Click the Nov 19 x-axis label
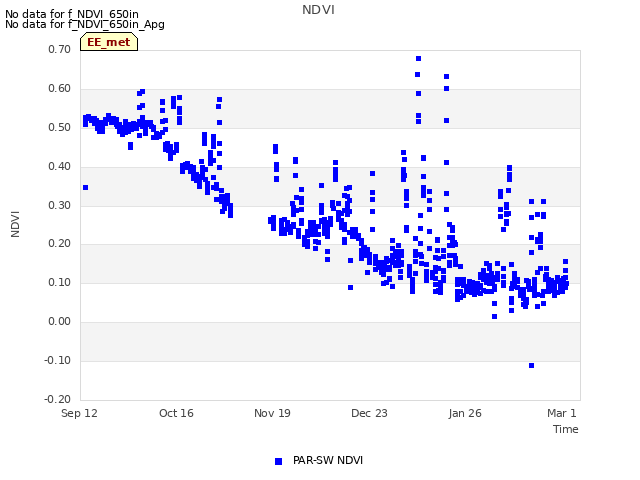The image size is (640, 480). 272,413
